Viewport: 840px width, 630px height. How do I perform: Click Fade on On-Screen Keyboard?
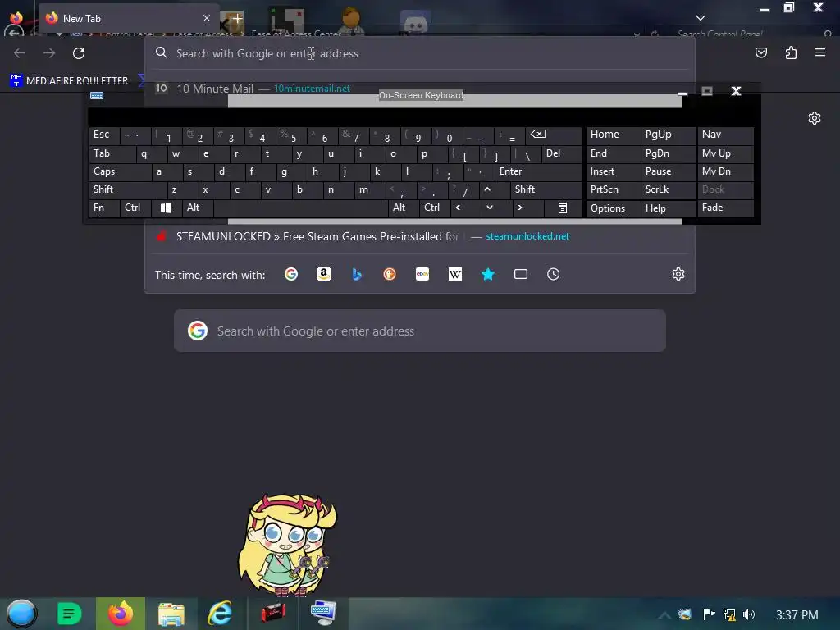pyautogui.click(x=725, y=208)
